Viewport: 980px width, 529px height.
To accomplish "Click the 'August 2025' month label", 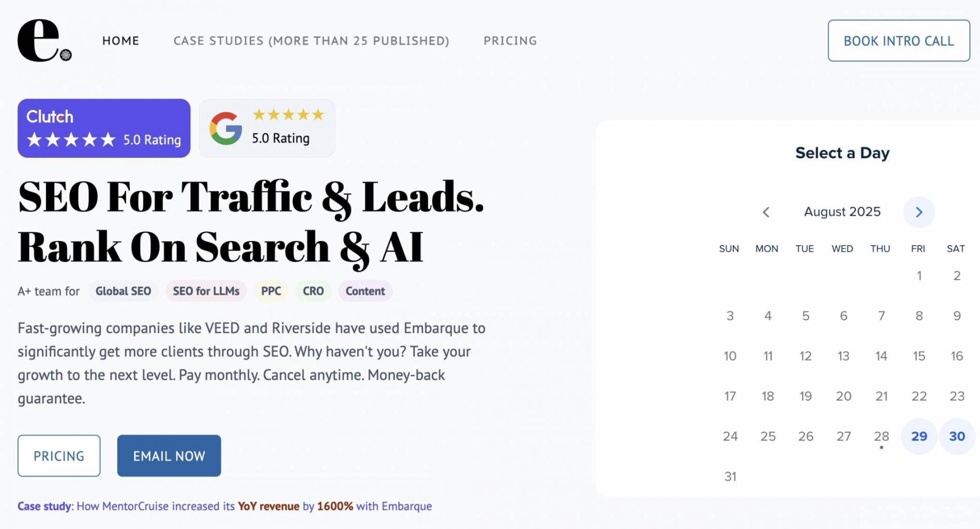I will (842, 212).
